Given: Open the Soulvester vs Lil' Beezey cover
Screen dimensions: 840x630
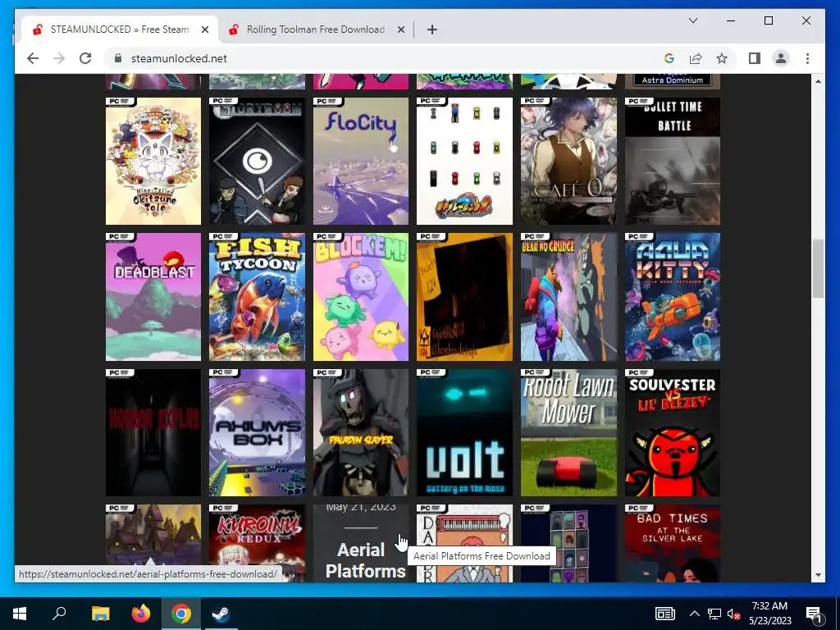Looking at the screenshot, I should coord(673,432).
